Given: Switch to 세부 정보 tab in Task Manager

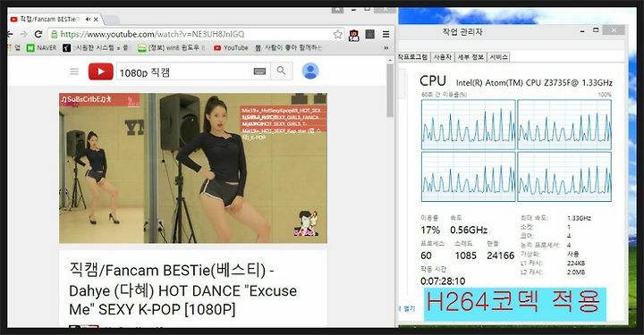Looking at the screenshot, I should 470,57.
